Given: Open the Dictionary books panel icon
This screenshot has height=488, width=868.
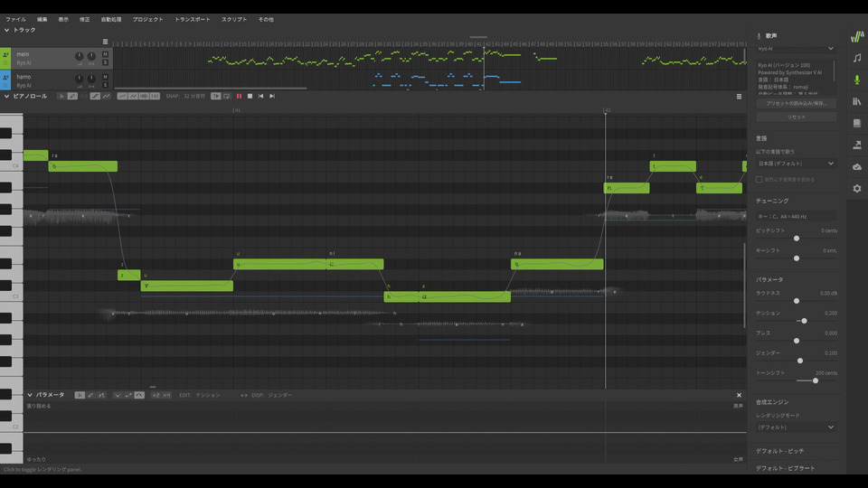Looking at the screenshot, I should point(857,101).
